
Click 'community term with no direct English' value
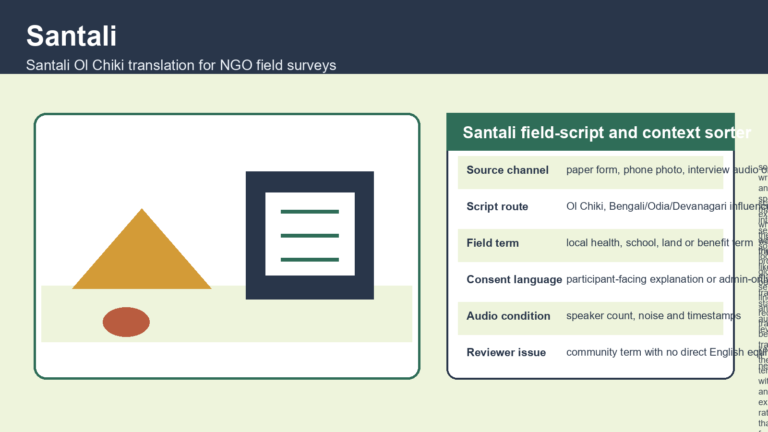pyautogui.click(x=655, y=353)
